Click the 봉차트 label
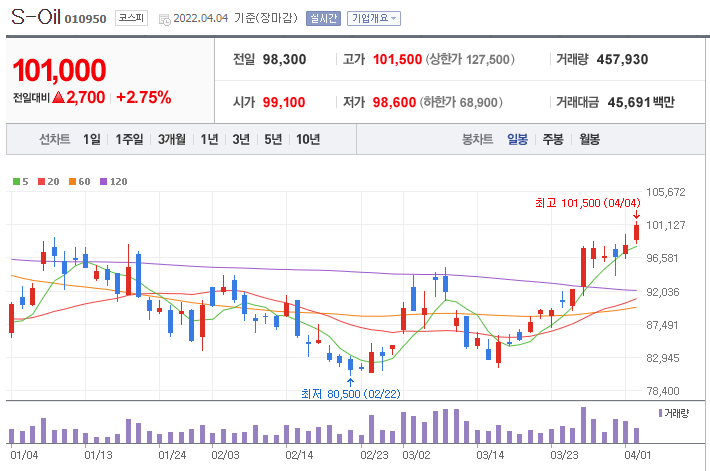Image resolution: width=710 pixels, height=471 pixels. click(477, 139)
